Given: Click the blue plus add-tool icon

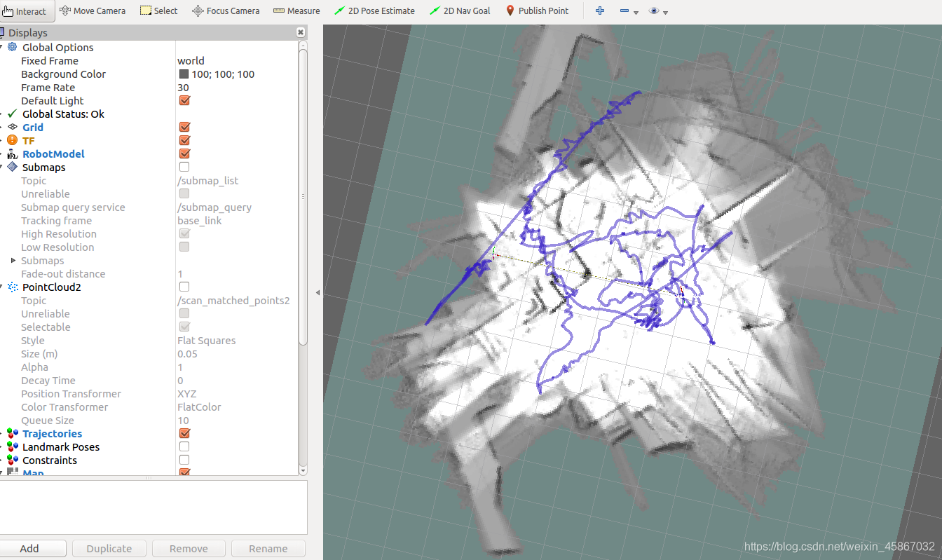Looking at the screenshot, I should [600, 11].
